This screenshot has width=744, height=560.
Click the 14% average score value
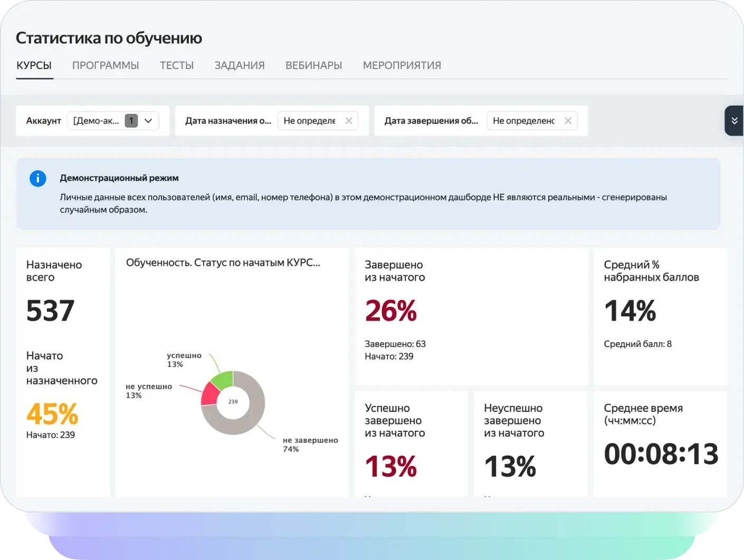[x=630, y=311]
